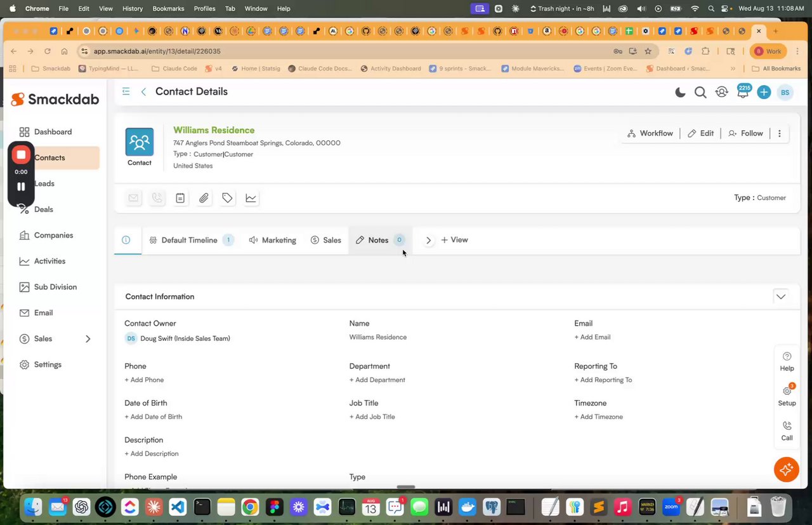Open the info tab icon

pyautogui.click(x=126, y=240)
